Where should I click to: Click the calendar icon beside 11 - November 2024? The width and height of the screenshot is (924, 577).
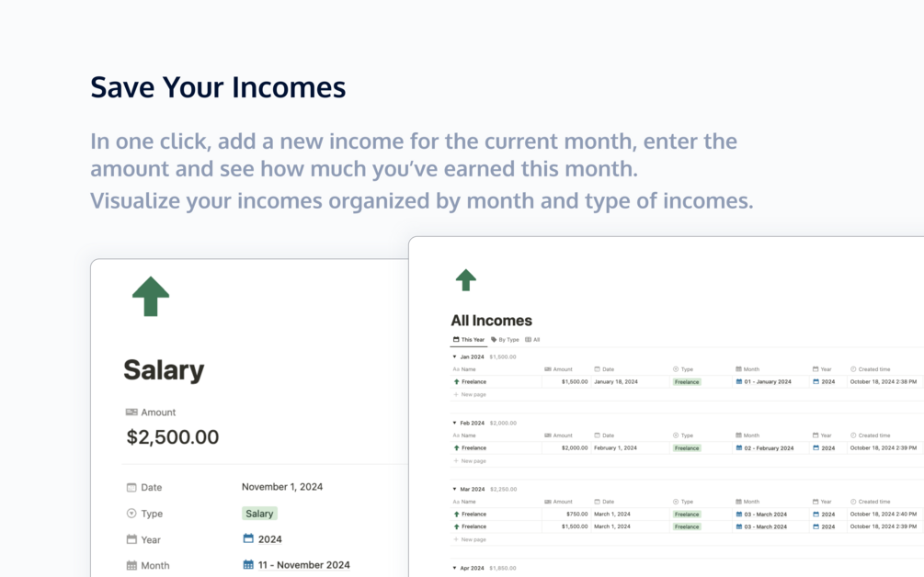tap(248, 565)
